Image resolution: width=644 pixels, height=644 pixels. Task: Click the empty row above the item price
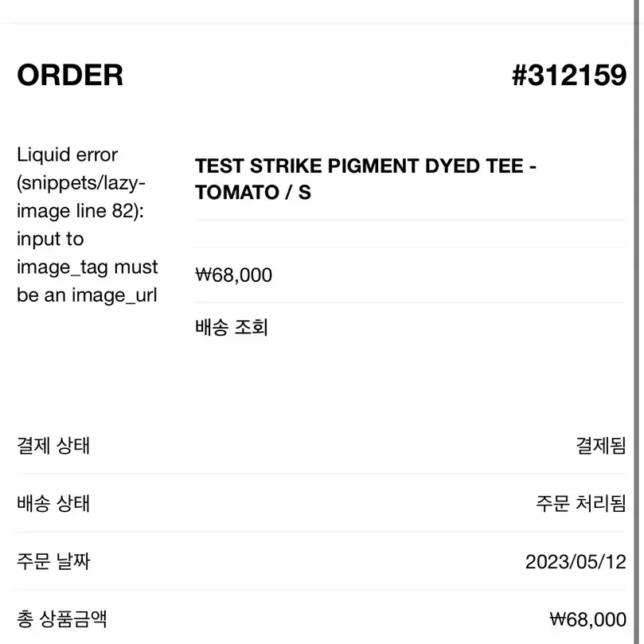coord(409,234)
